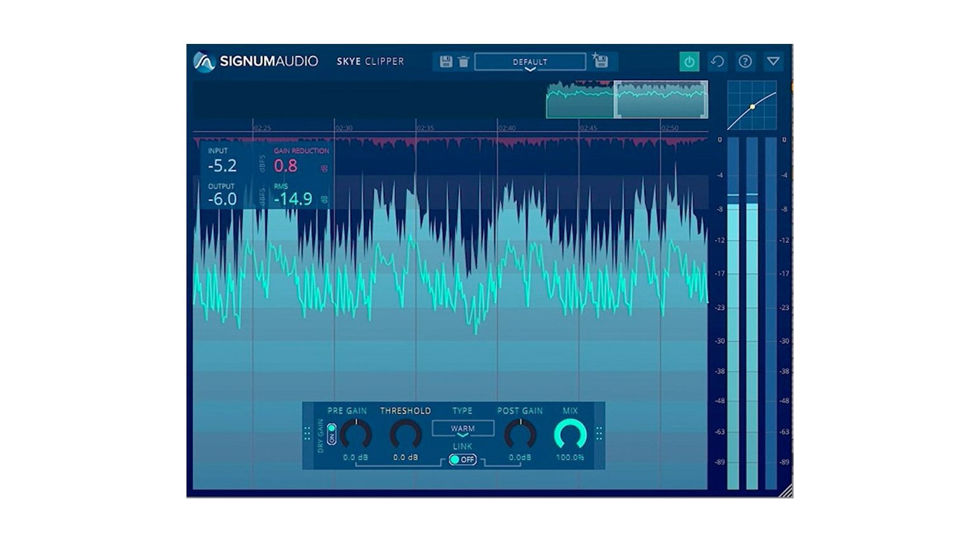The image size is (980, 541).
Task: Click the chevron beneath WARM type
Action: pyautogui.click(x=463, y=436)
